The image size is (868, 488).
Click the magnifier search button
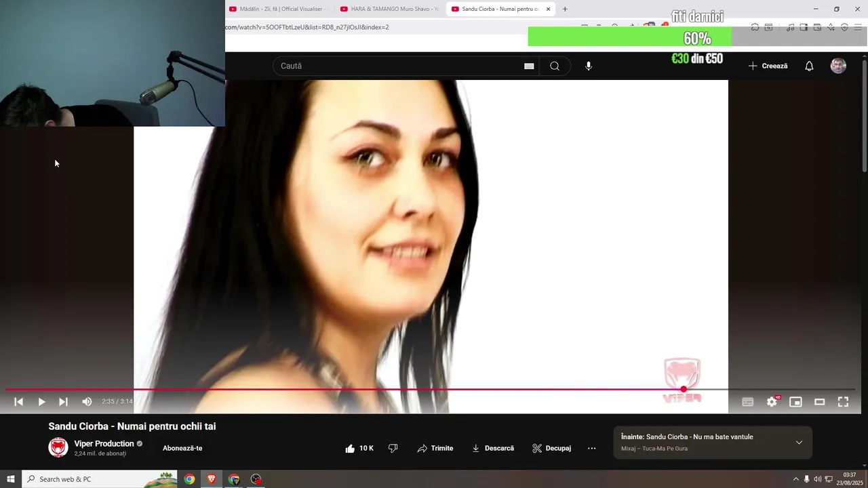555,66
